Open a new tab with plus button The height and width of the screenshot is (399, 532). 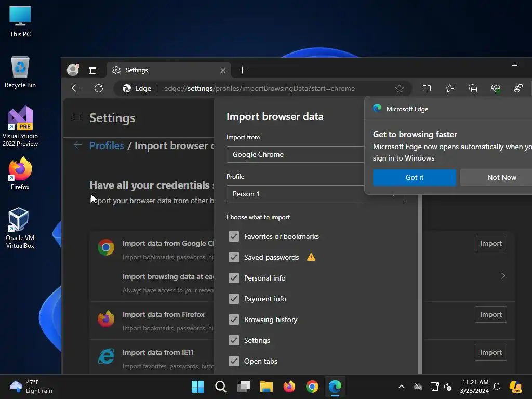coord(242,70)
